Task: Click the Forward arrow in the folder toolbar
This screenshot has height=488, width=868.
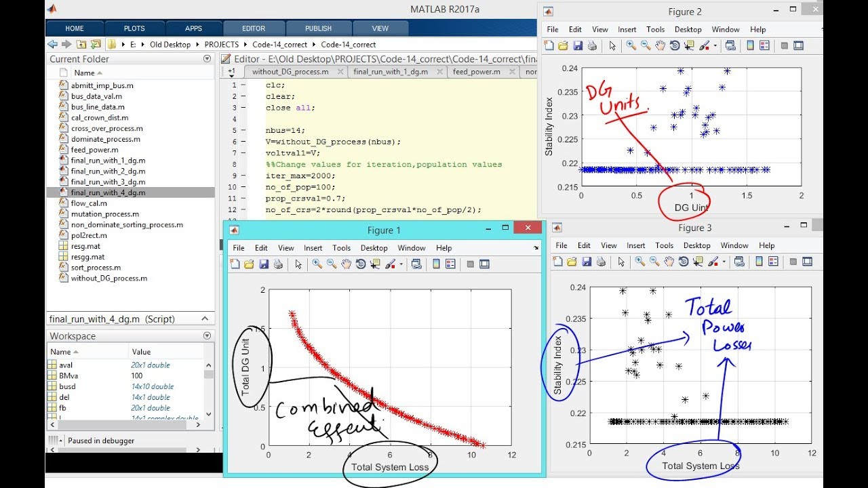Action: coord(66,44)
